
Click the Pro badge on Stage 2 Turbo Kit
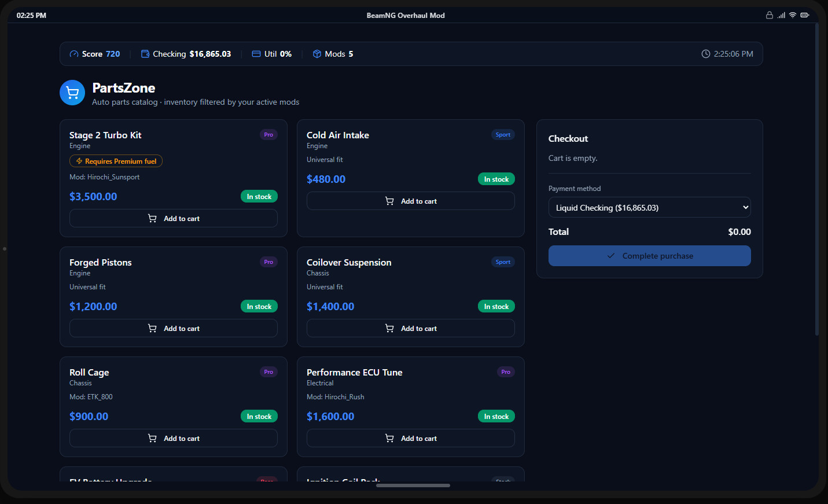(268, 135)
